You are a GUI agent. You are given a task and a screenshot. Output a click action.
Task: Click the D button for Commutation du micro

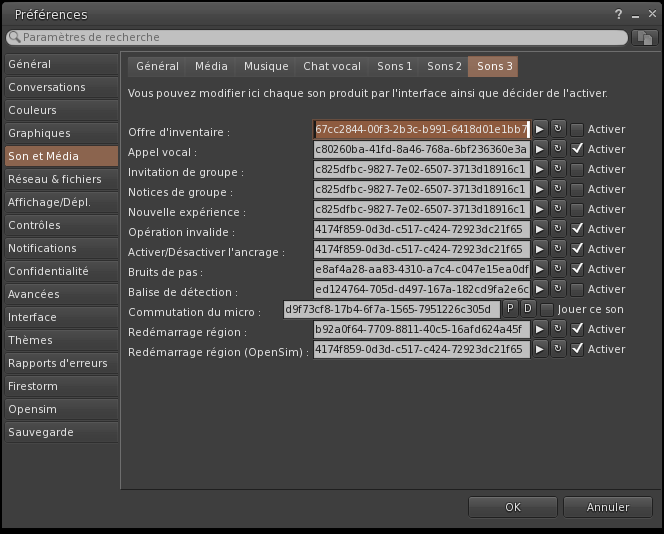point(528,309)
